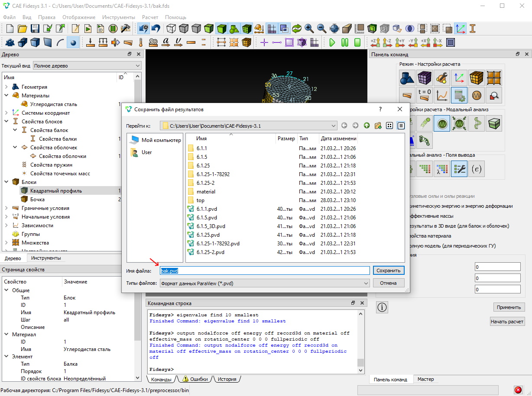The height and width of the screenshot is (396, 532).
Task: Toggle the coordinate axes triad icon
Action: [460, 29]
